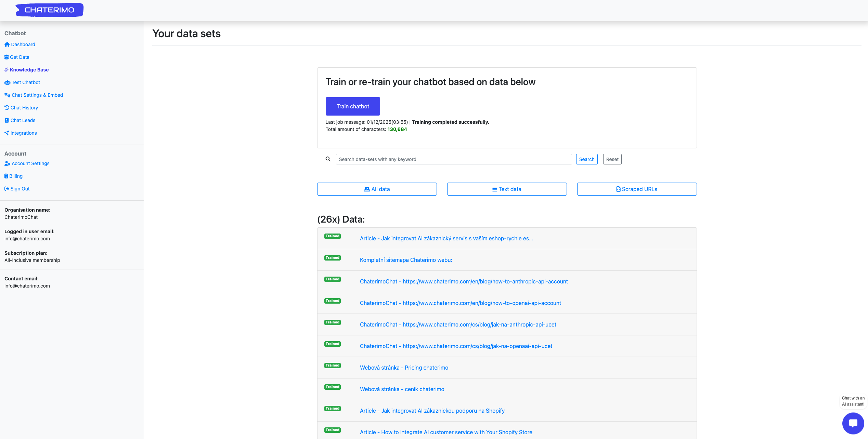Image resolution: width=868 pixels, height=439 pixels.
Task: Select the All data tab
Action: tap(377, 189)
